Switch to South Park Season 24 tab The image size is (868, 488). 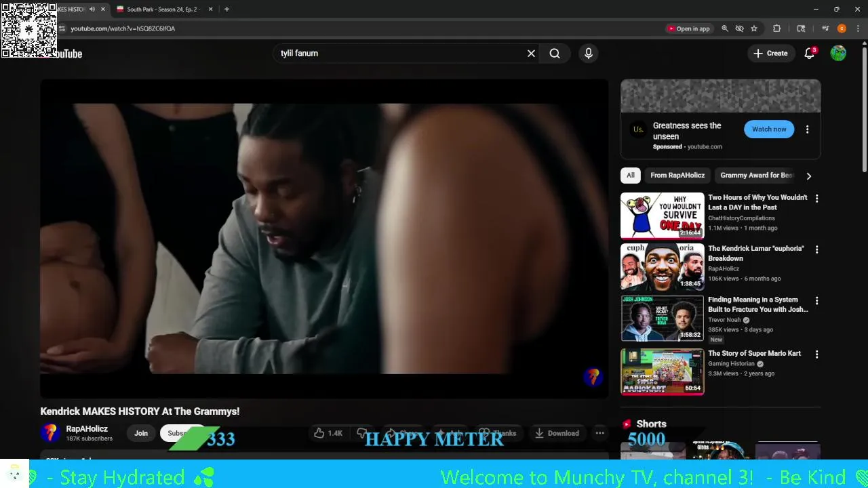161,9
